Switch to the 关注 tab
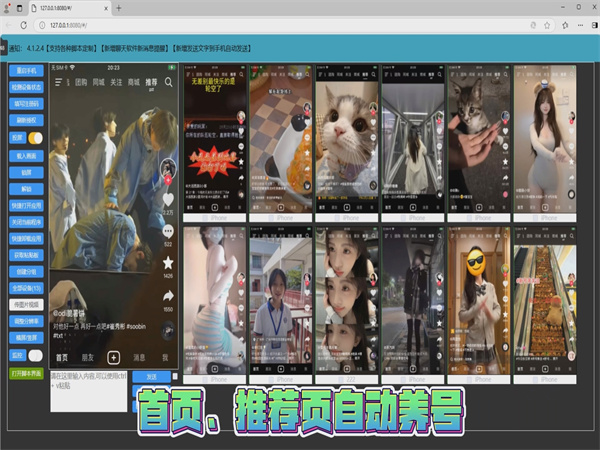 tap(116, 82)
